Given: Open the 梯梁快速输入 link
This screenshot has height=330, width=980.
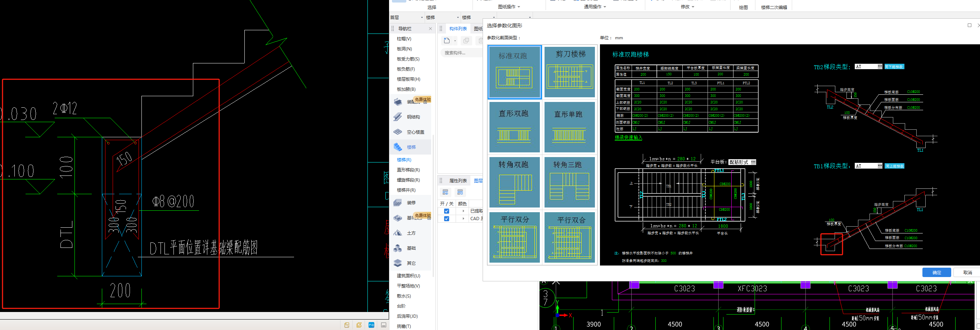Looking at the screenshot, I should (628, 137).
